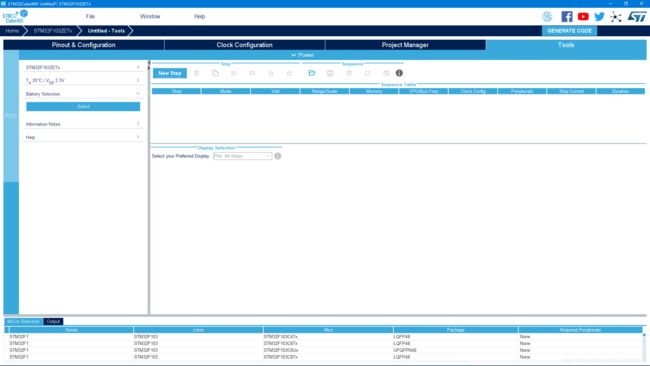Click the Delete sequence trash icon
The image size is (650, 366).
(349, 73)
